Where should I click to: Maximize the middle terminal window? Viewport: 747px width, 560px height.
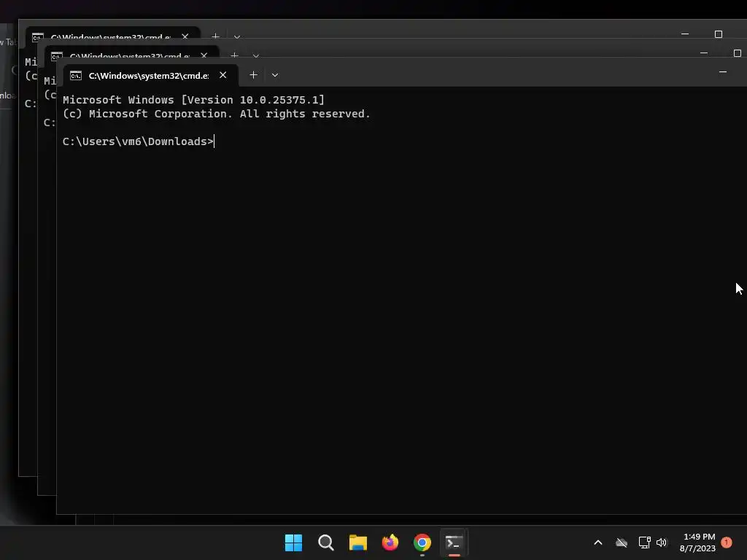(x=738, y=52)
